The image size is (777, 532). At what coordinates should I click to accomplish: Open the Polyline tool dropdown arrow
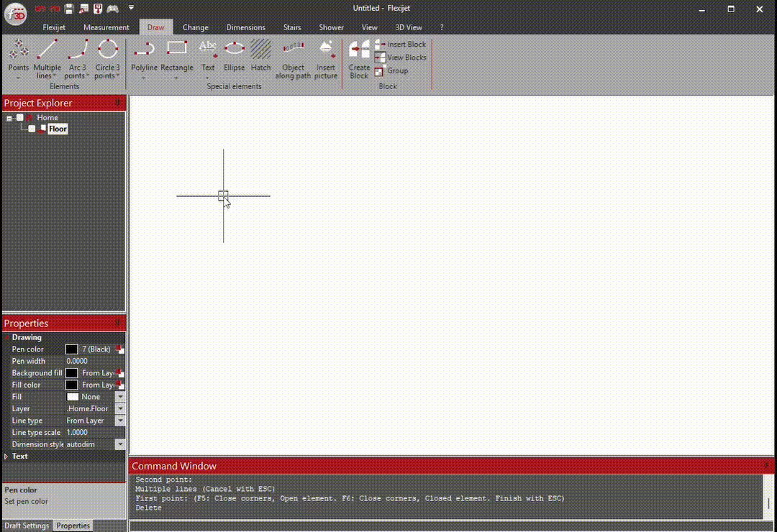point(144,78)
